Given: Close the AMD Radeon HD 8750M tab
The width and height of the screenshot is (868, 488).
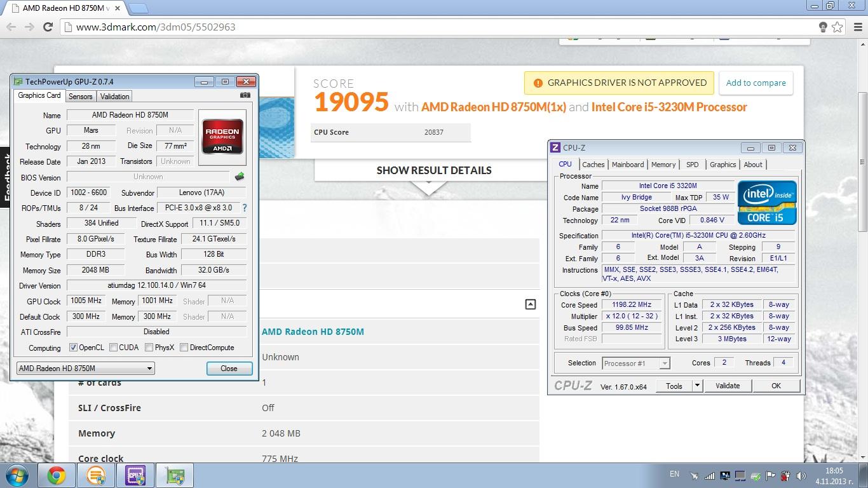Looking at the screenshot, I should point(118,8).
